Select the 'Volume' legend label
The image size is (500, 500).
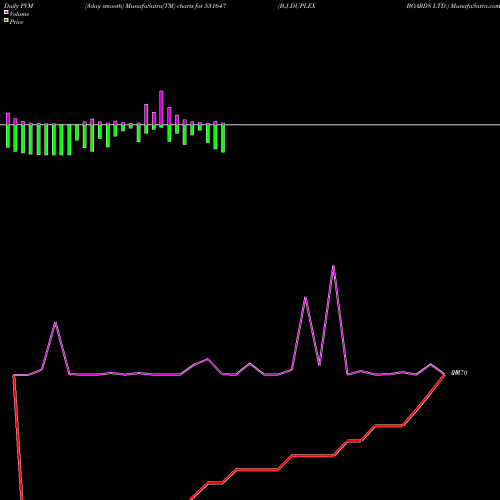pyautogui.click(x=19, y=14)
